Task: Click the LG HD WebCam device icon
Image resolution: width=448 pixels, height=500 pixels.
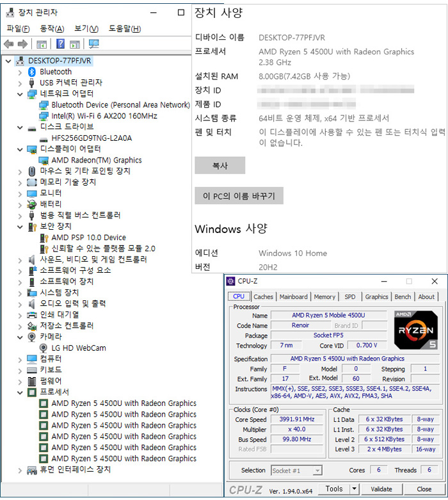Action: 44,348
